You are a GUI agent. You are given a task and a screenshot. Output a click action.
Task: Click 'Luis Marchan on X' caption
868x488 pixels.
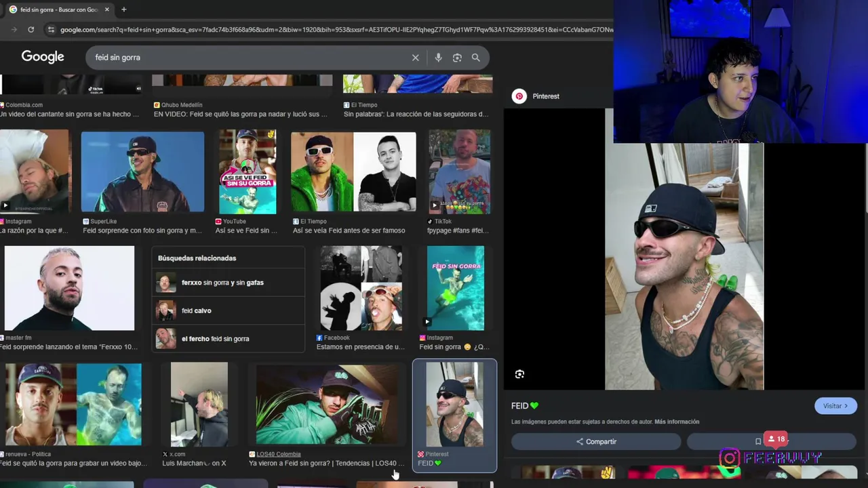tap(194, 464)
